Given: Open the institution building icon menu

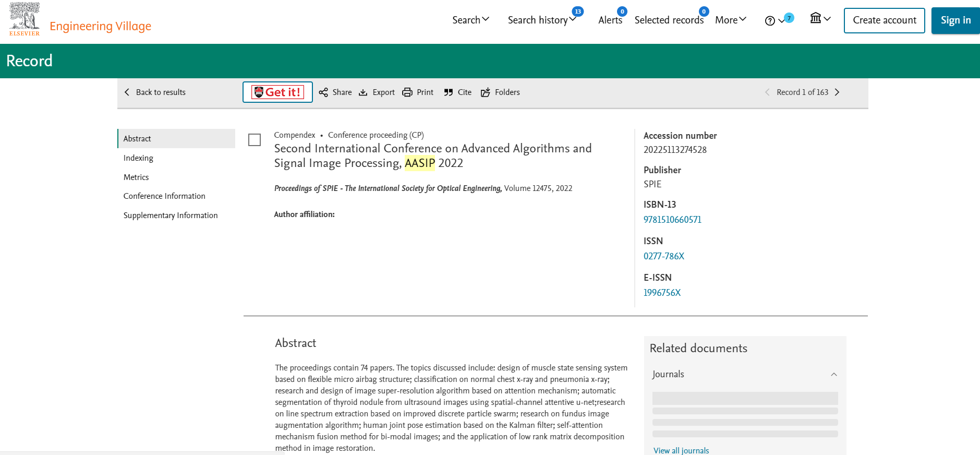Looking at the screenshot, I should 816,19.
